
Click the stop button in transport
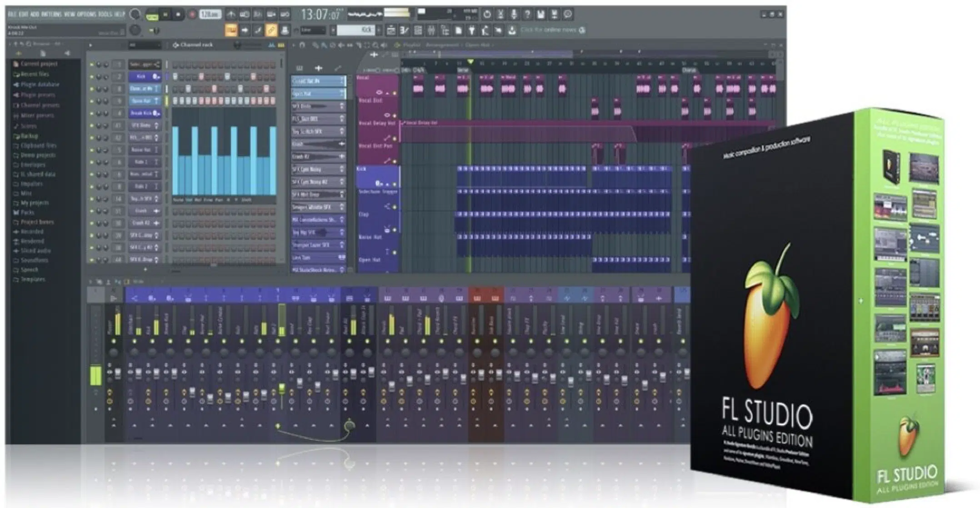coord(178,15)
